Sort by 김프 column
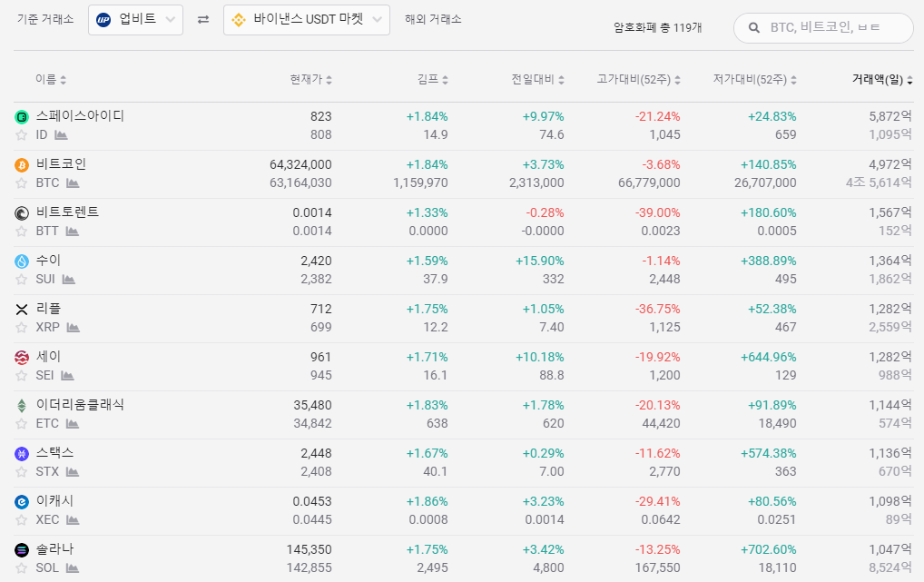 [x=433, y=79]
